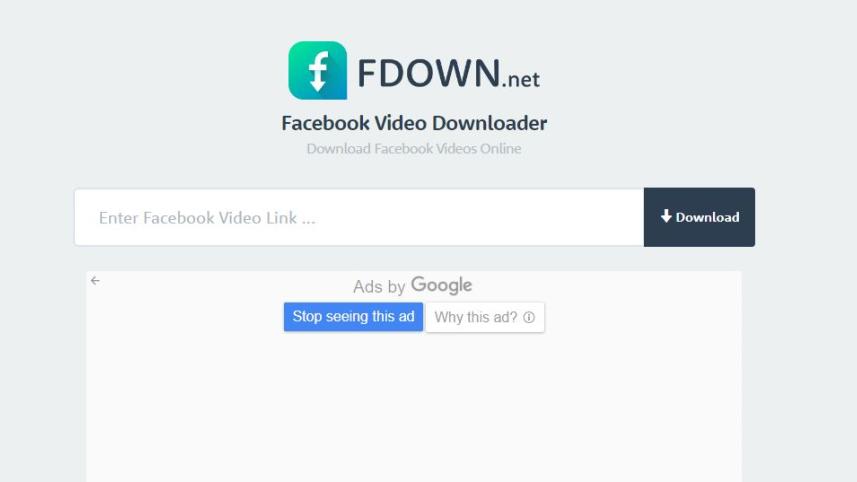Image resolution: width=857 pixels, height=482 pixels.
Task: Focus the Enter Facebook Video Link field
Action: point(359,218)
